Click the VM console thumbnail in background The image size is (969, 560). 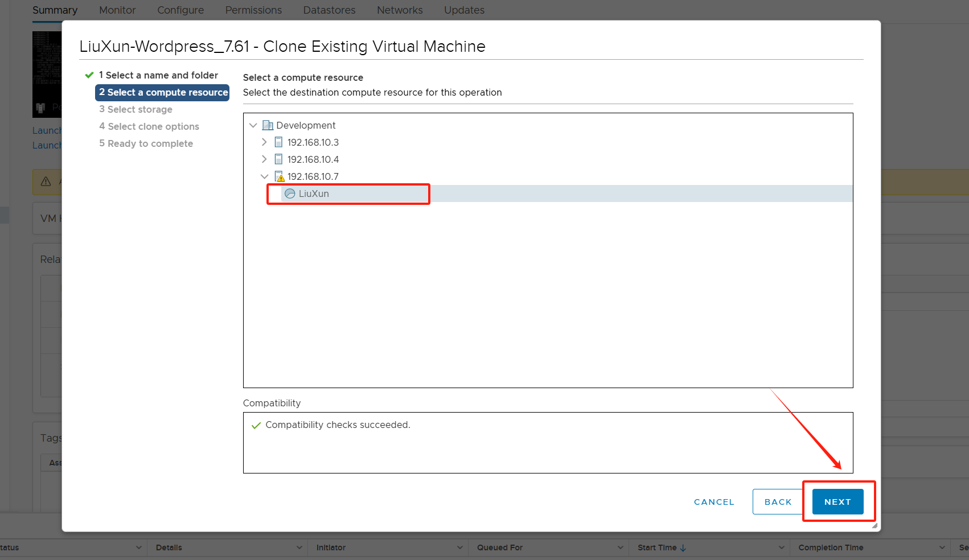[47, 74]
